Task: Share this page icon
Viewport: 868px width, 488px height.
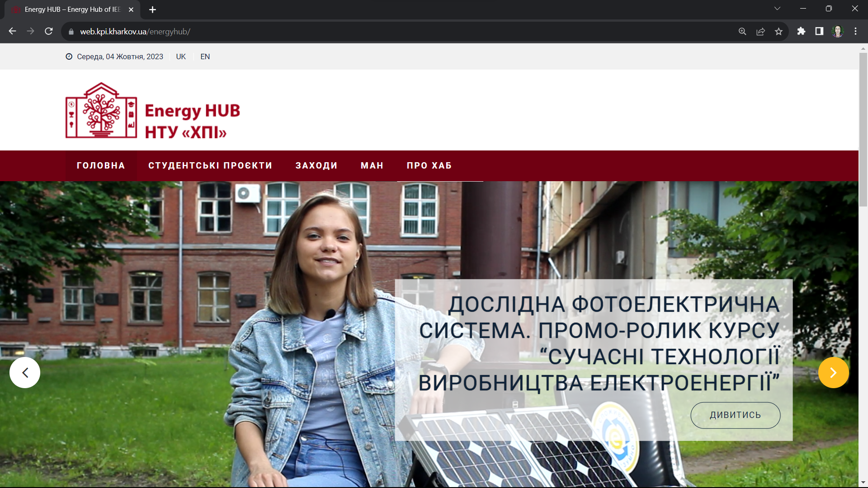Action: point(760,31)
